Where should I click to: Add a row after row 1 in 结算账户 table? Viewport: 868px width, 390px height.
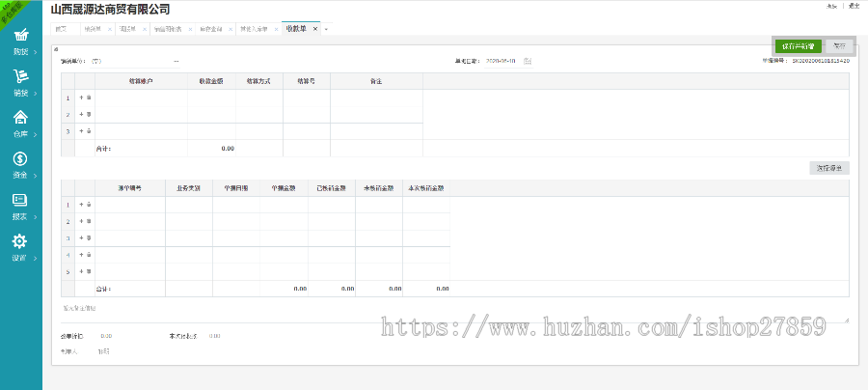pos(81,97)
